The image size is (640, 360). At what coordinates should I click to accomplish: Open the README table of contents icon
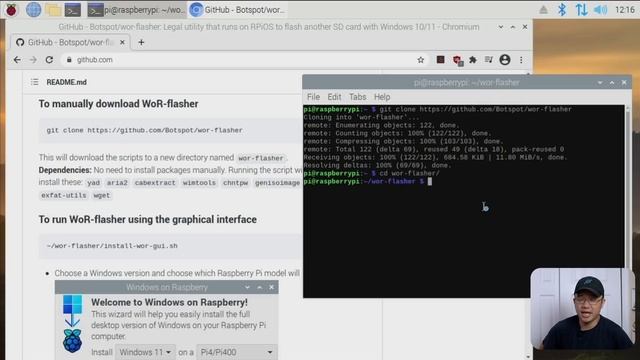(34, 82)
